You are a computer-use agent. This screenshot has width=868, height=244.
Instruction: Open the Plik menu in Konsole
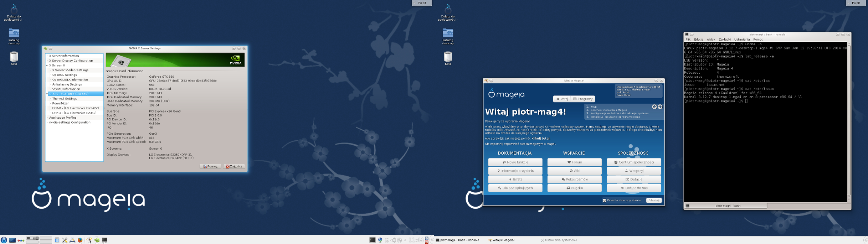(x=688, y=40)
